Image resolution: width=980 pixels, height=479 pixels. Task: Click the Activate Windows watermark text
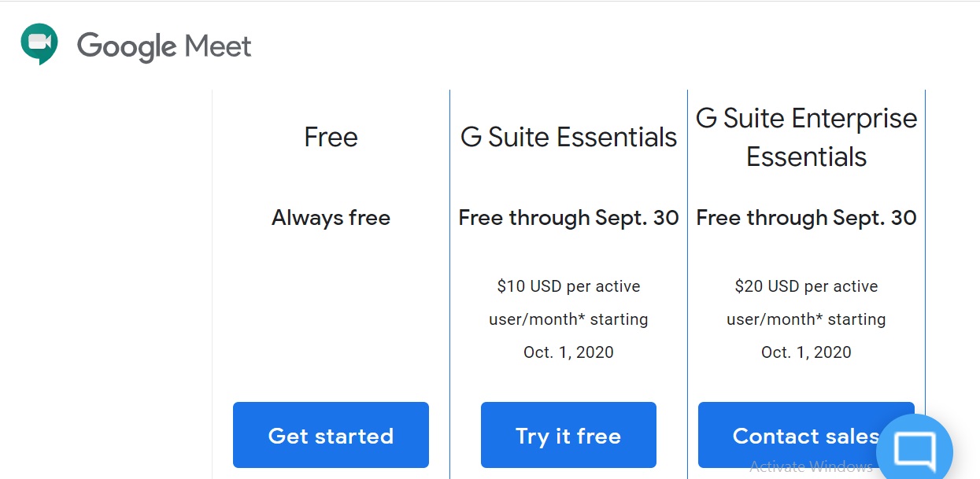(x=811, y=466)
